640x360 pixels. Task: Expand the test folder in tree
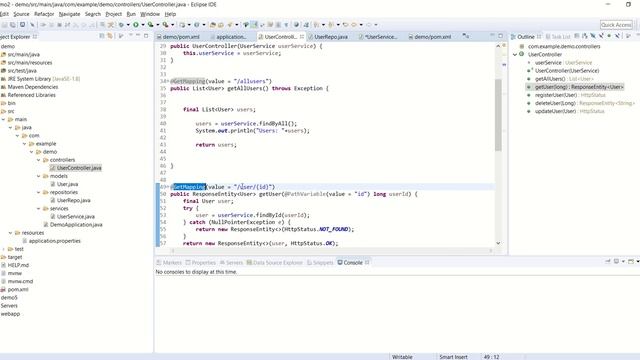tap(4, 249)
